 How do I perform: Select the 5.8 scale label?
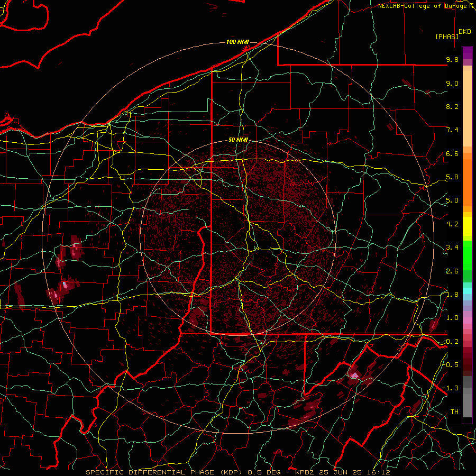(452, 177)
